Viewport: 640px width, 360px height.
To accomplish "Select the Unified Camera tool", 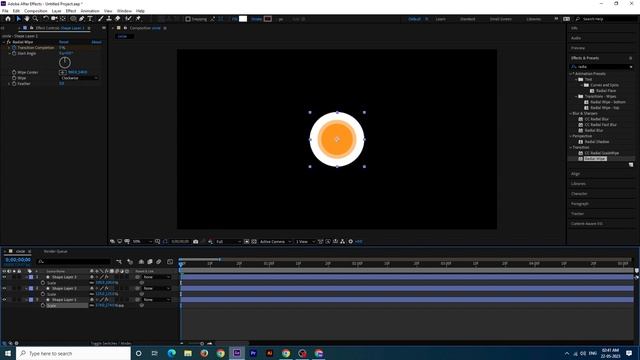I will [x=54, y=19].
